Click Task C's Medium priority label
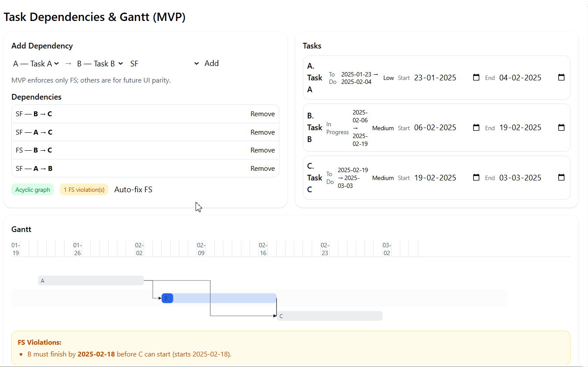Viewport: 588px width, 367px height. click(x=383, y=178)
